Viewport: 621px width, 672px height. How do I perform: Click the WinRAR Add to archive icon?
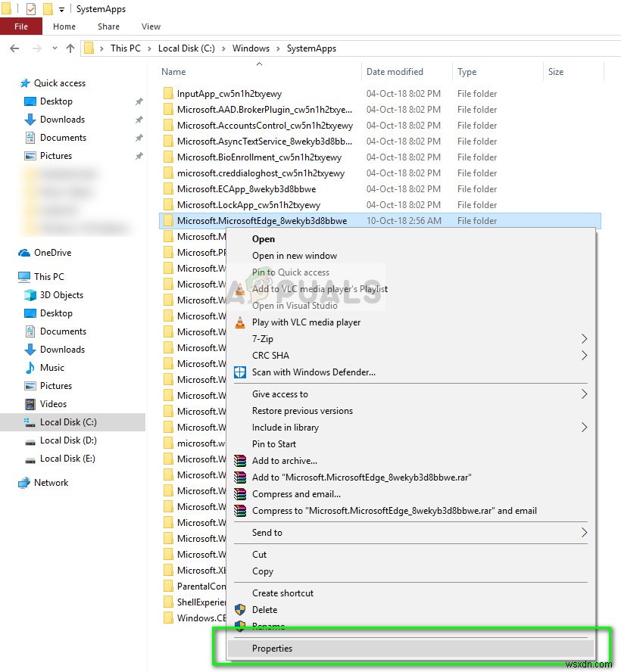click(241, 460)
